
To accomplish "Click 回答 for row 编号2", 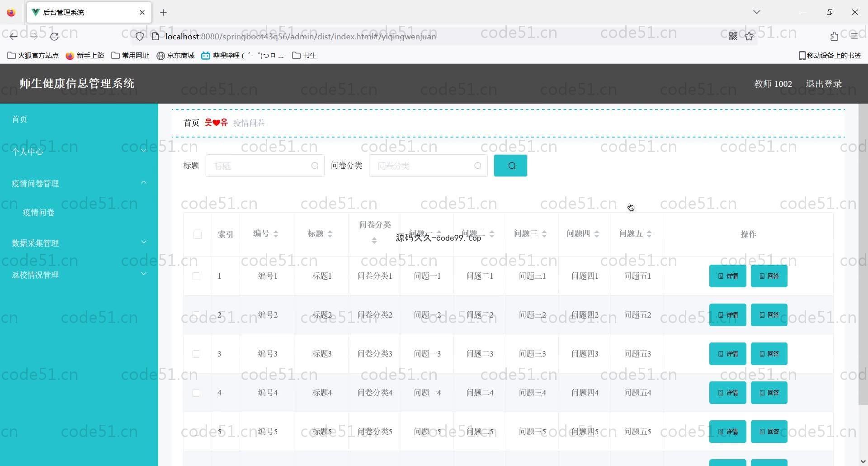I will point(769,315).
